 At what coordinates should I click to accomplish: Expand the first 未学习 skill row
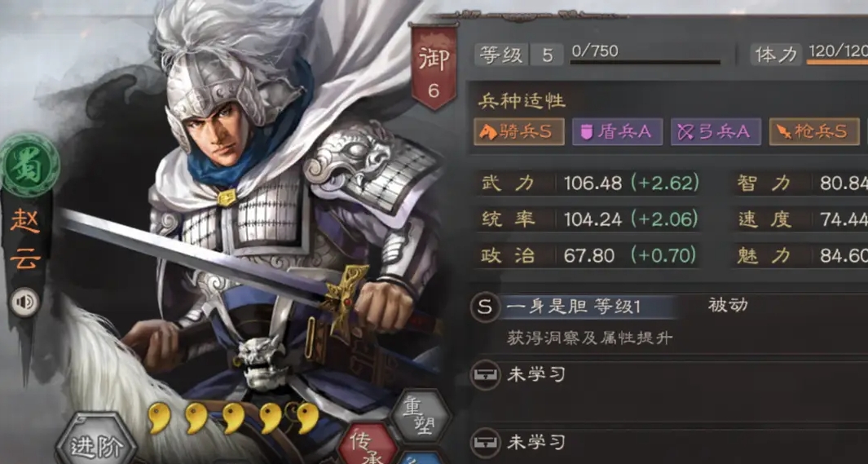[x=668, y=375]
